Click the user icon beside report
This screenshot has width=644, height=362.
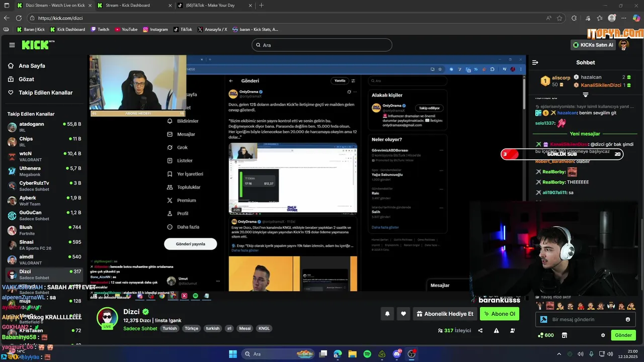[x=513, y=330]
